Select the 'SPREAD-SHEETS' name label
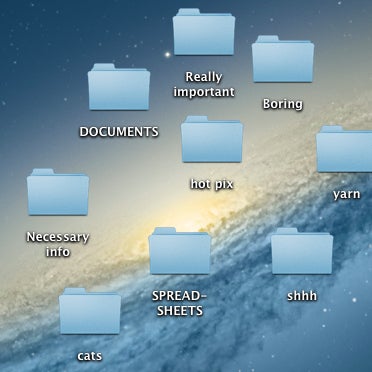This screenshot has height=372, width=372. click(x=180, y=303)
